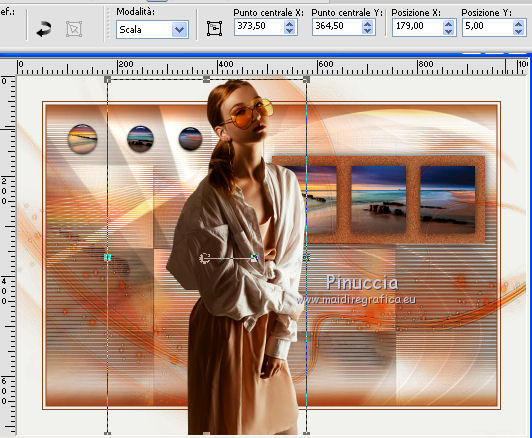Click the www.maidiregrafica.eu watermark text
Image resolution: width=532 pixels, height=438 pixels.
[x=356, y=300]
